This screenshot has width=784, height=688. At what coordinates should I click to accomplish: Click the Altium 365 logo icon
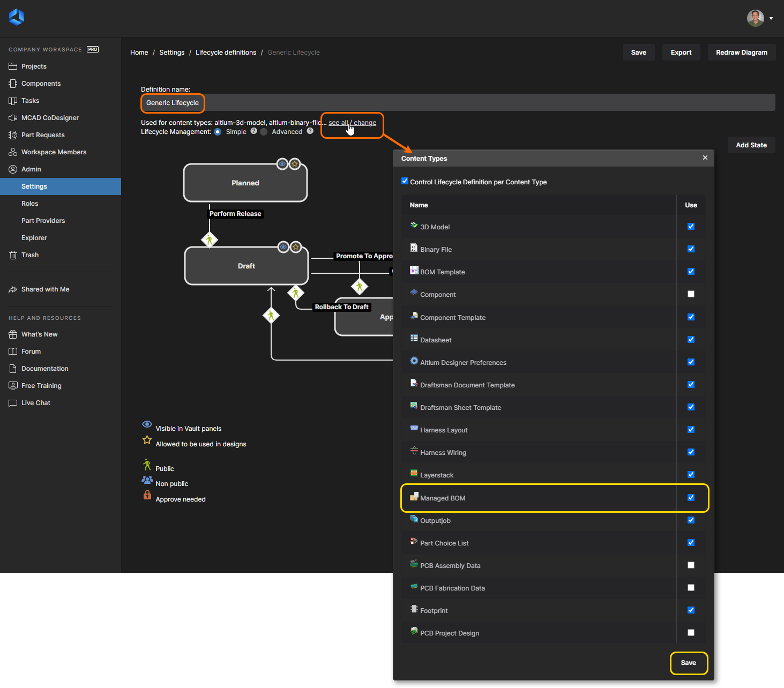[x=17, y=17]
